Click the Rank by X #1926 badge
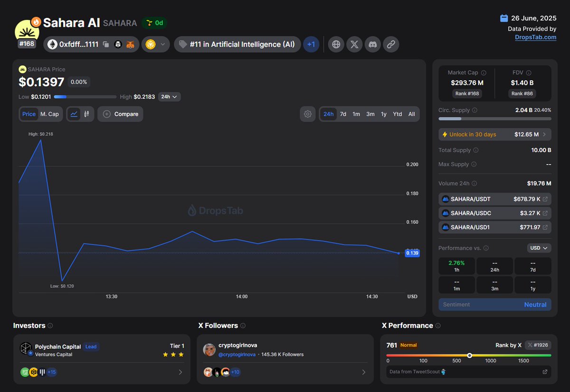The height and width of the screenshot is (392, 570). pos(538,345)
